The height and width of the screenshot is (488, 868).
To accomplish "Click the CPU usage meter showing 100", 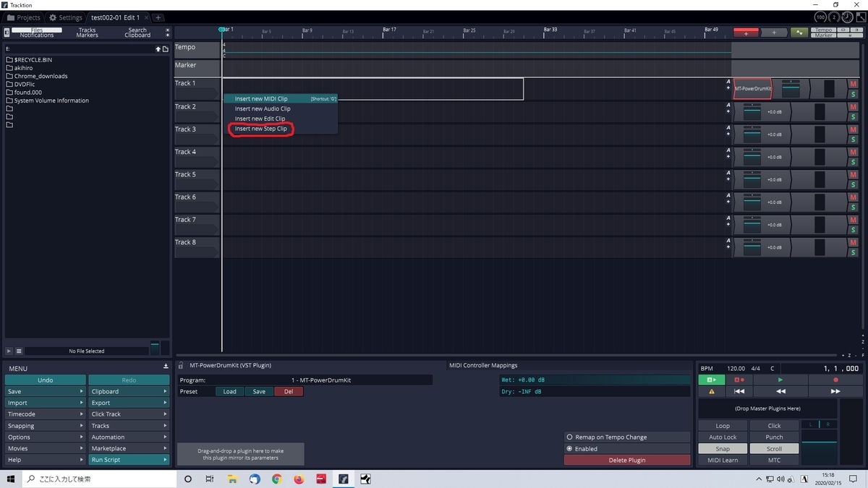I will 820,17.
